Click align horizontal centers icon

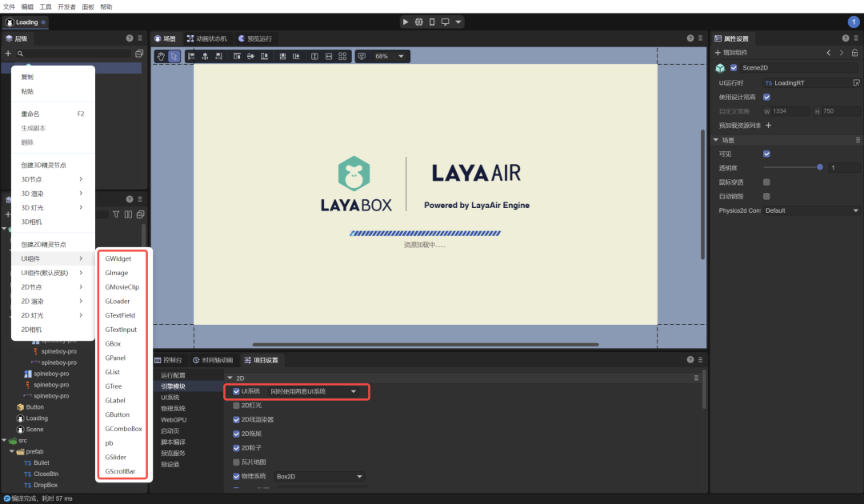click(x=205, y=56)
